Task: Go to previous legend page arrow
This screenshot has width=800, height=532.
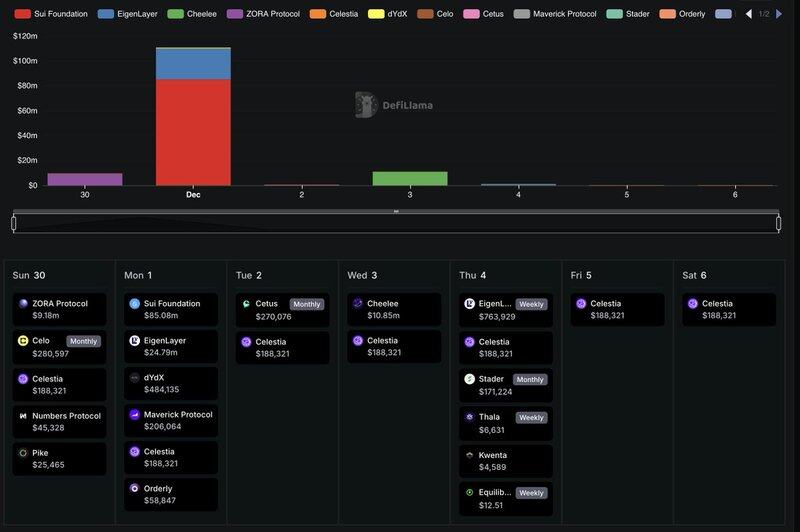Action: click(749, 14)
